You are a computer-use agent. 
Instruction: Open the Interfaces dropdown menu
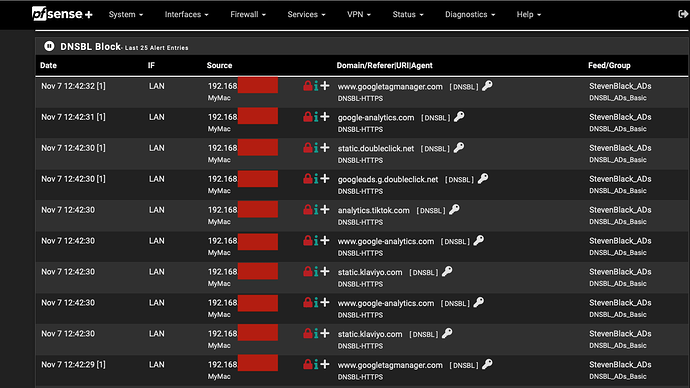pos(186,15)
